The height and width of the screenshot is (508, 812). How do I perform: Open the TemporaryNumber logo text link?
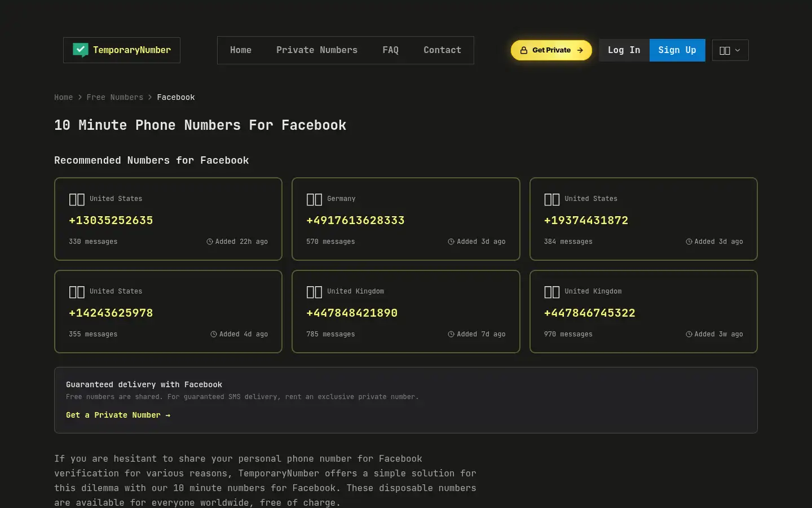click(x=132, y=50)
